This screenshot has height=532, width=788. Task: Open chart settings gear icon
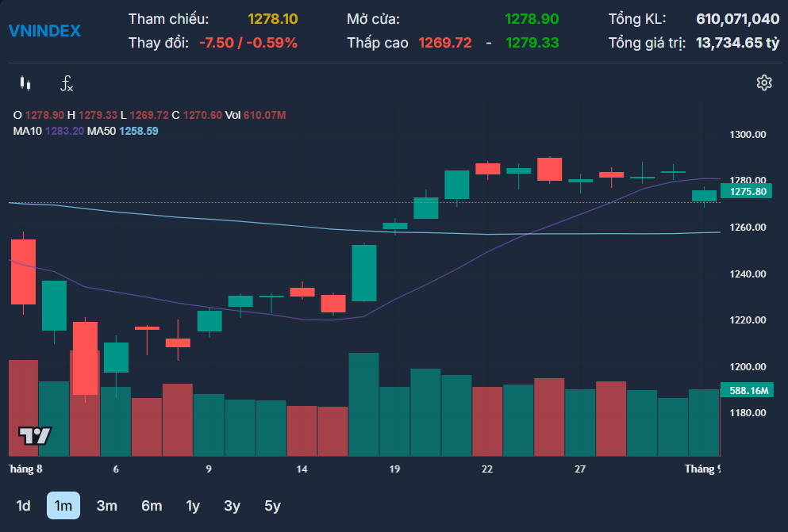click(x=764, y=82)
